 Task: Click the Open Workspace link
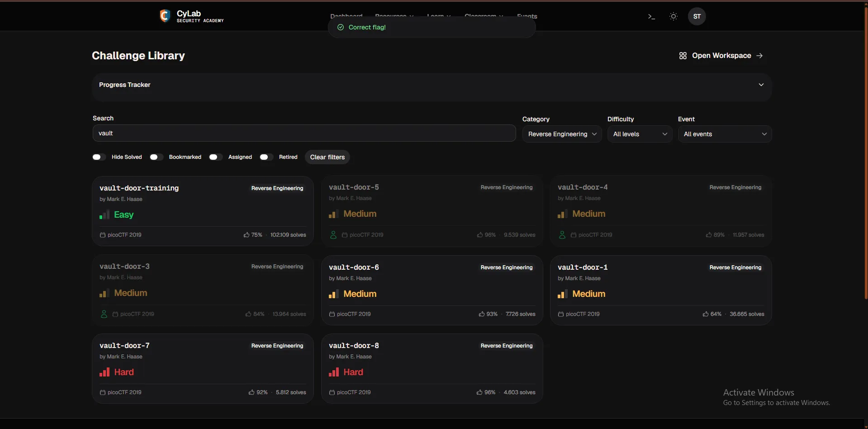pyautogui.click(x=721, y=56)
